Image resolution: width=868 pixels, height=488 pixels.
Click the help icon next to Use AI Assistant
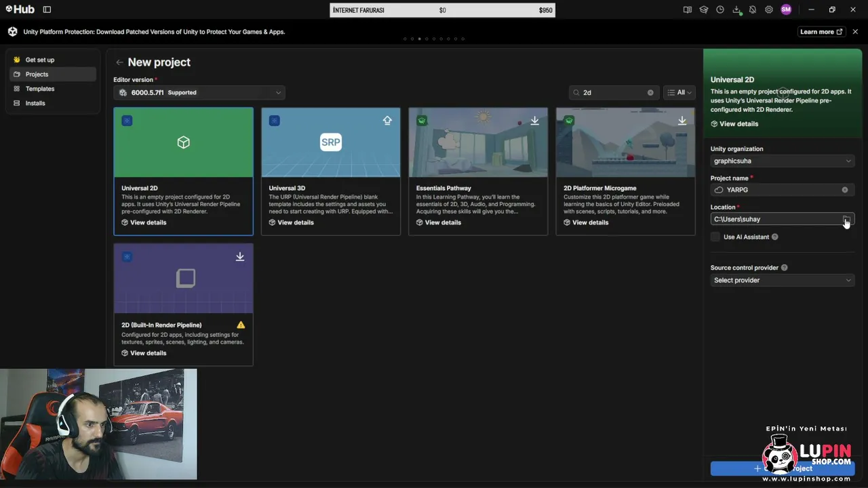click(774, 237)
